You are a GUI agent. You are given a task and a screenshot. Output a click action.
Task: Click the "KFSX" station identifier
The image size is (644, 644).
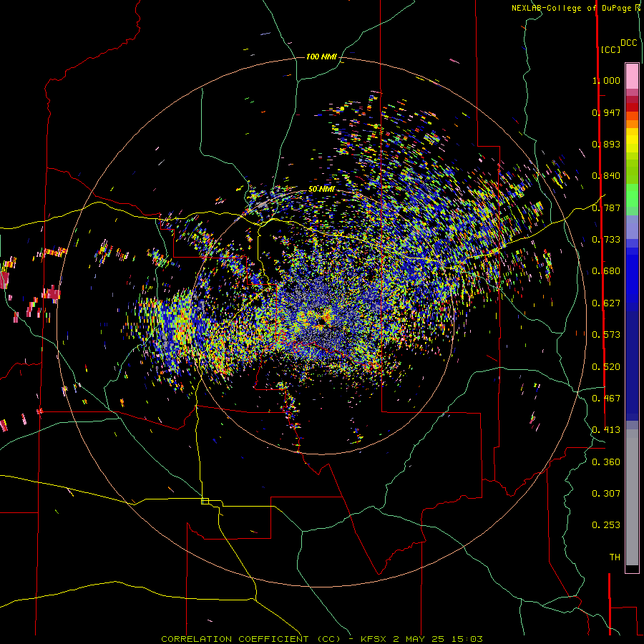click(x=374, y=639)
